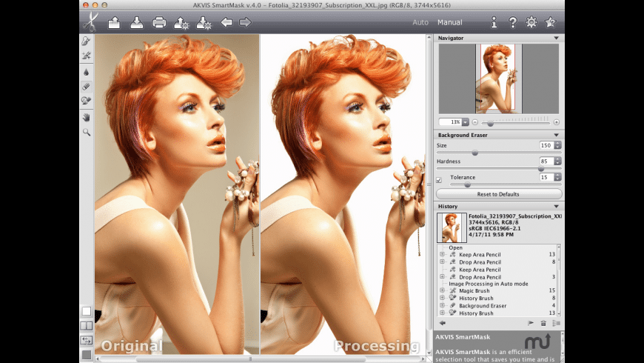Click the play icon below History list

coord(531,323)
